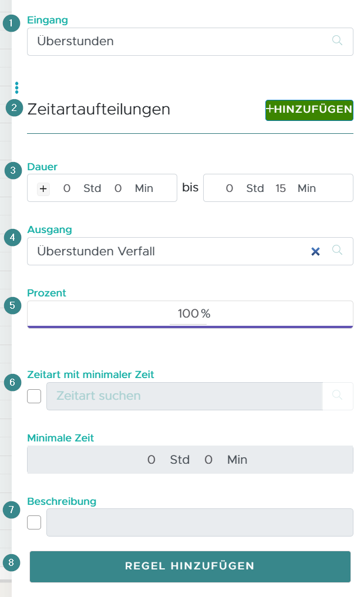The image size is (364, 597).
Task: Click the Dauer label above the time inputs
Action: tap(42, 167)
